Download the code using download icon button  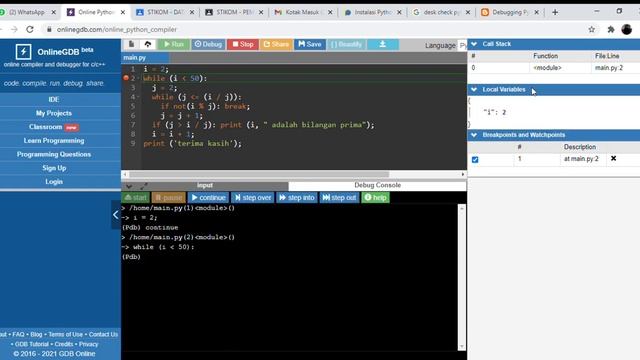point(382,44)
